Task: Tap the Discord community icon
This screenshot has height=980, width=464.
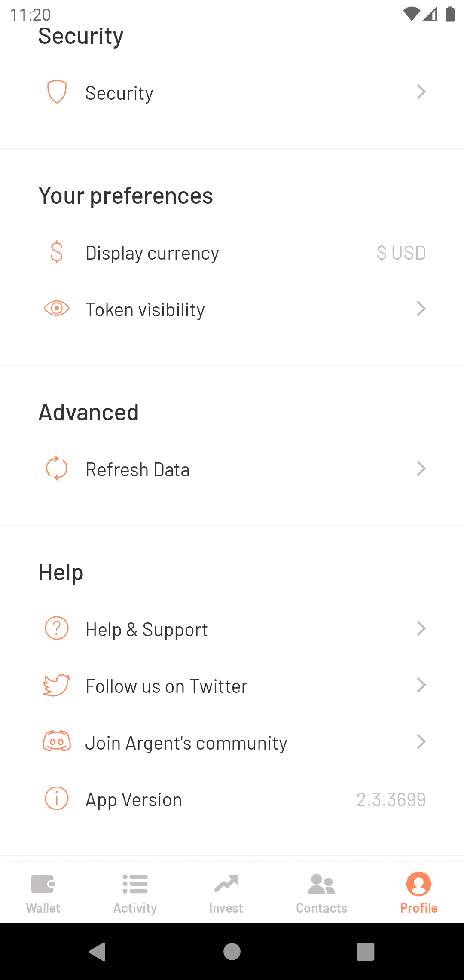Action: [57, 741]
